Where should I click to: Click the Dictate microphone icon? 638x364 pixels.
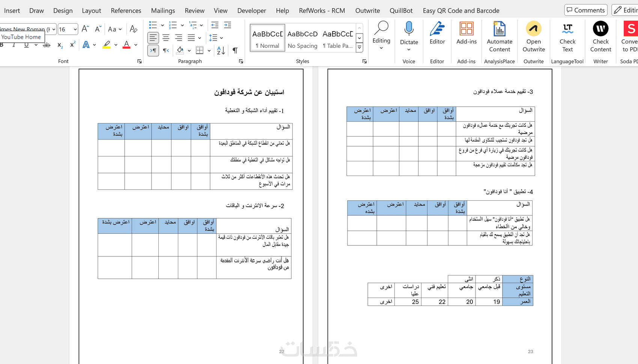click(409, 29)
